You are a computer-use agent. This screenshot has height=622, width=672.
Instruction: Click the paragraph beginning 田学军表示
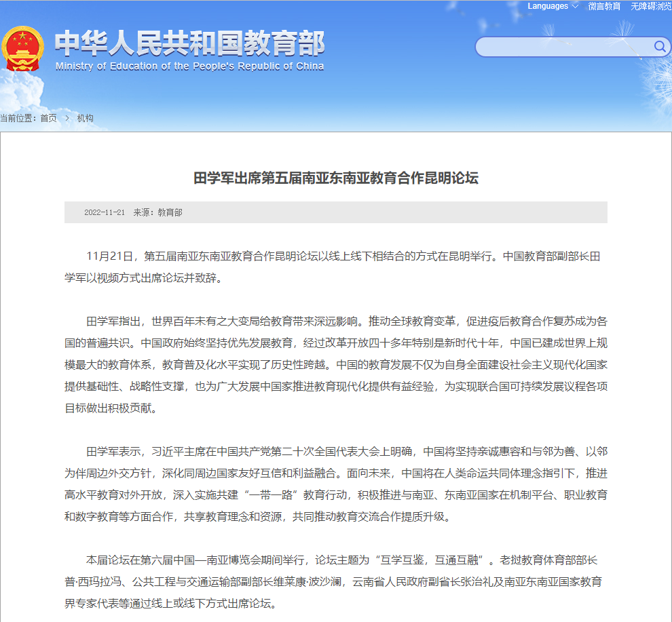336,484
